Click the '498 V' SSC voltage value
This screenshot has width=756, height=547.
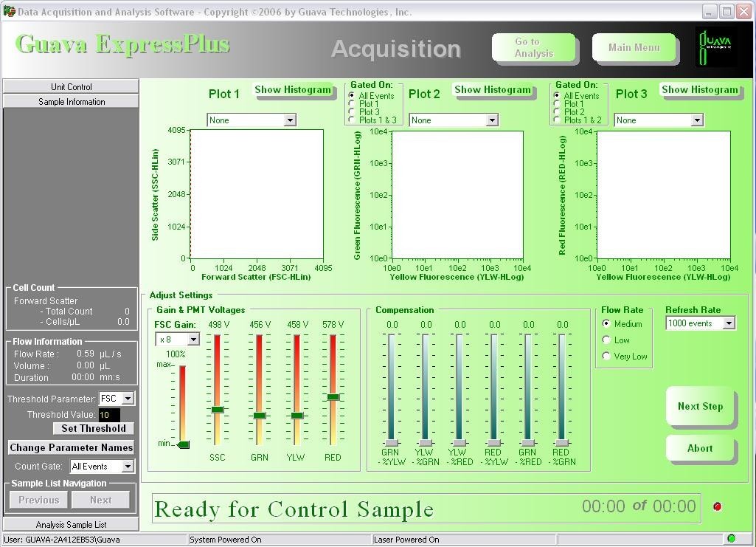218,325
